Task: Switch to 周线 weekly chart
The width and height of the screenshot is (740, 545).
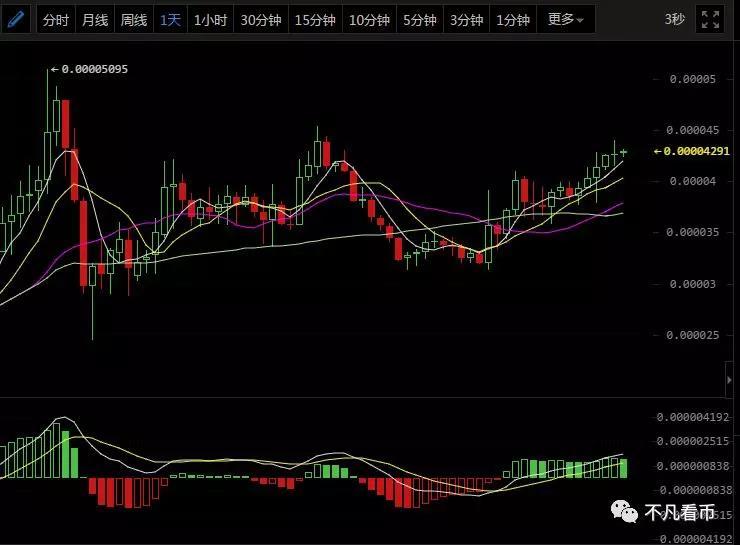Action: (x=134, y=19)
